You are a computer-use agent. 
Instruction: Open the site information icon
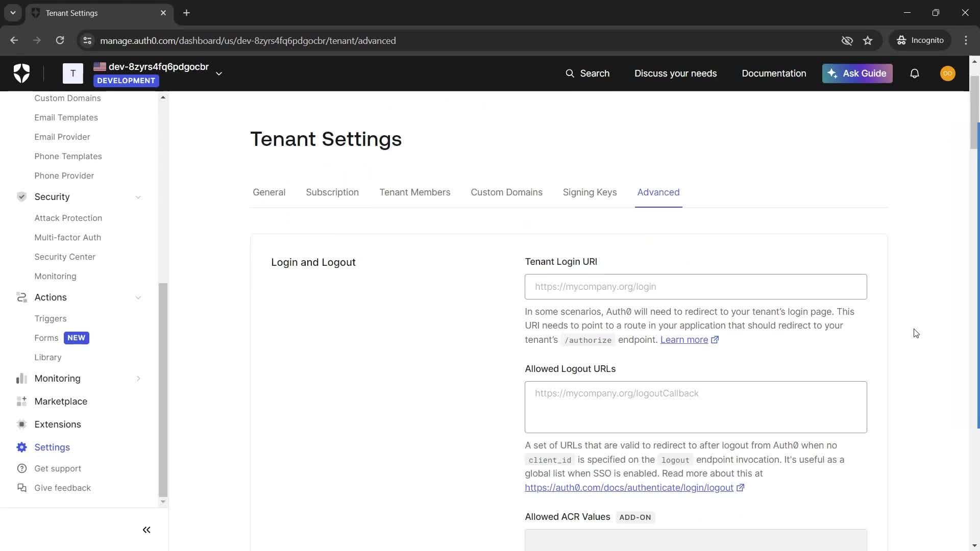[x=87, y=40]
